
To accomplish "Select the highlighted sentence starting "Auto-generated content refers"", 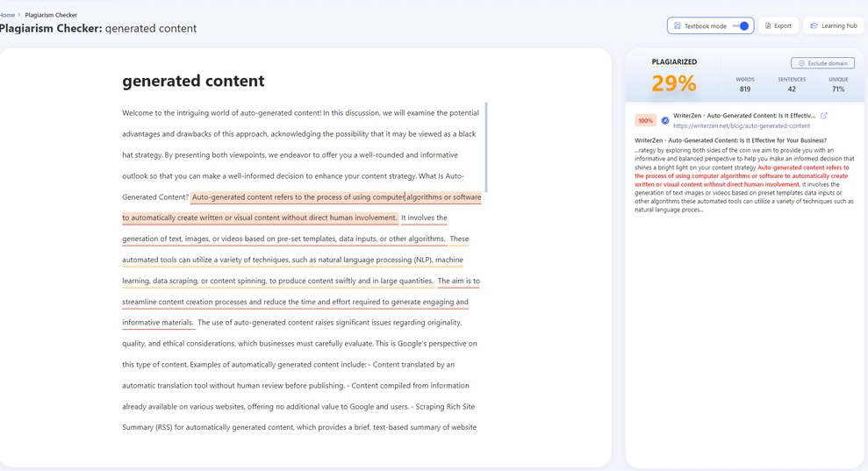I will (335, 197).
